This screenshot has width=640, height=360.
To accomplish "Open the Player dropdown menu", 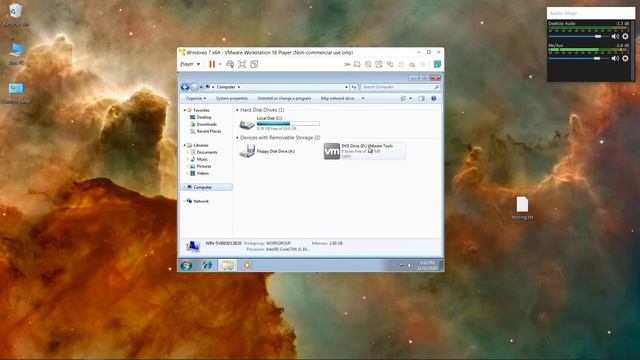I will [x=190, y=64].
